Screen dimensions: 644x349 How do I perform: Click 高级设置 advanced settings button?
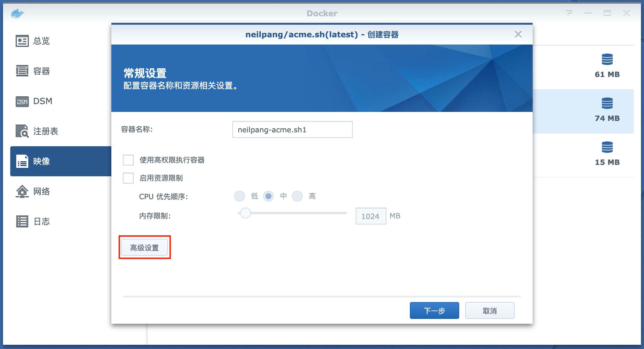coord(144,248)
